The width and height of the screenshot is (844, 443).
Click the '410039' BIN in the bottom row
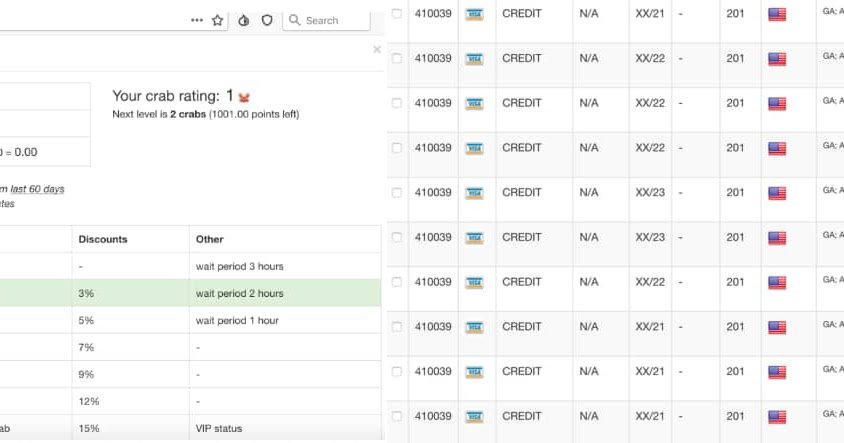point(433,416)
